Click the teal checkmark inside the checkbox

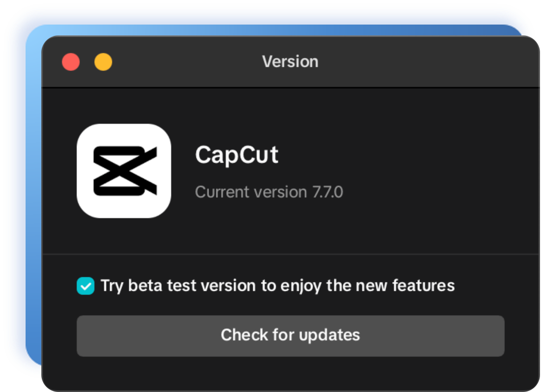click(x=85, y=285)
